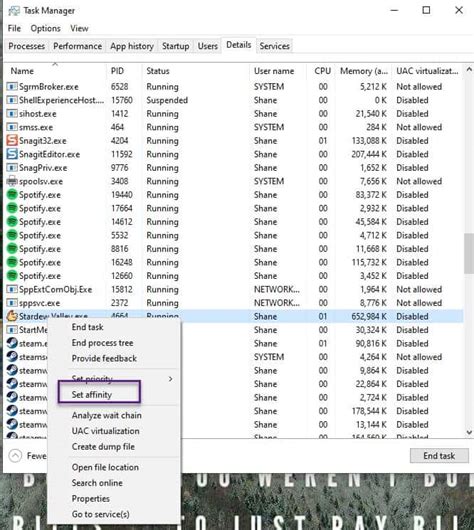Select the Suspended status cell

pyautogui.click(x=167, y=100)
